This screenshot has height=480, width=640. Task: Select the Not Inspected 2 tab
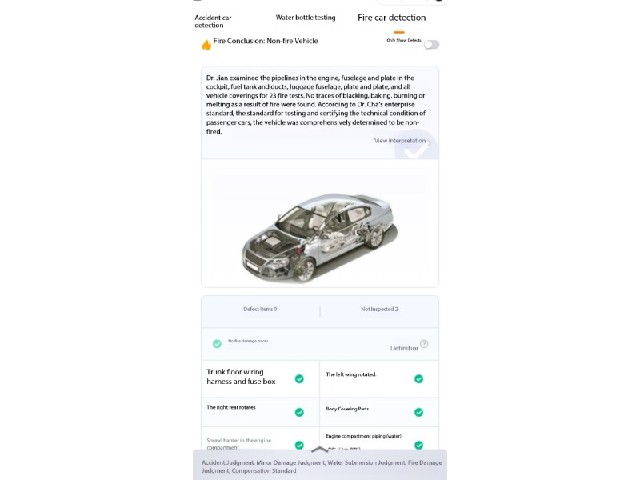(380, 309)
